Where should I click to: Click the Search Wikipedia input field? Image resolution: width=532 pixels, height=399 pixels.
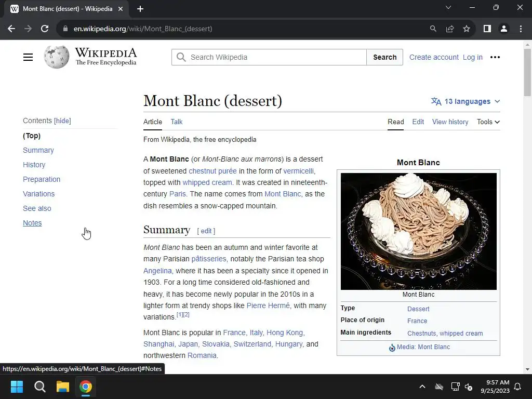269,57
